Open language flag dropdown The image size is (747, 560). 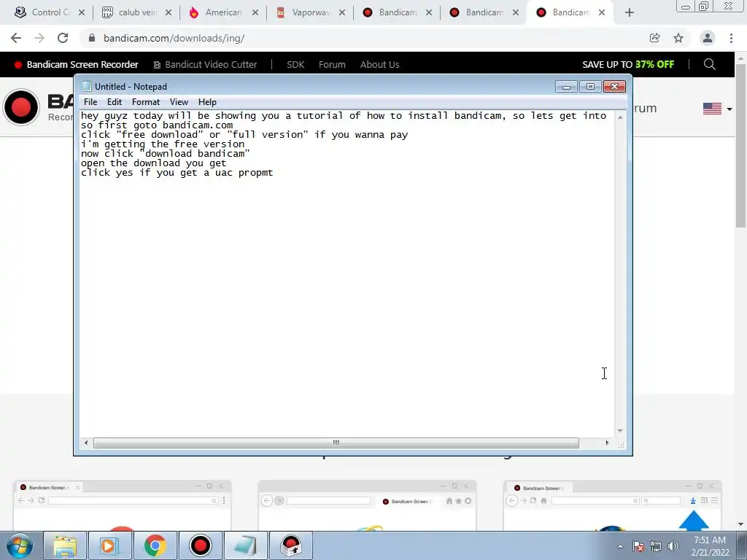(718, 109)
